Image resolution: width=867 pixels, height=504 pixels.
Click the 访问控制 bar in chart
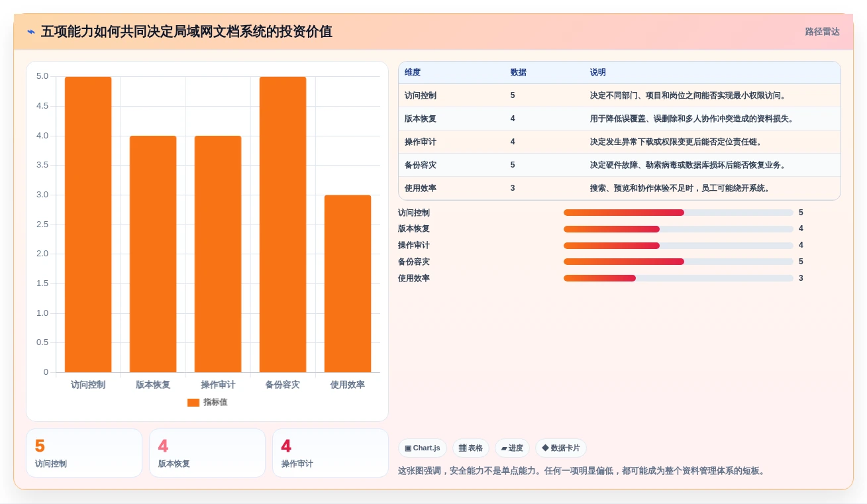[x=88, y=225]
